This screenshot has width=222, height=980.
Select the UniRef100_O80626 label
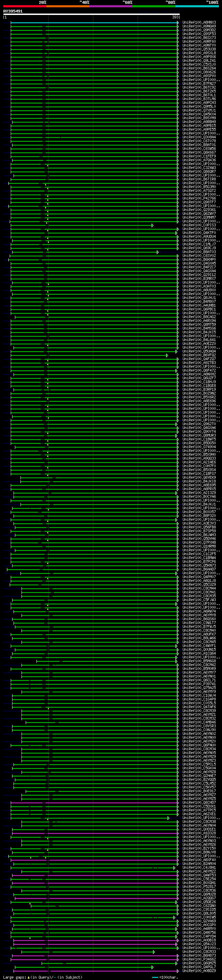(x=199, y=72)
